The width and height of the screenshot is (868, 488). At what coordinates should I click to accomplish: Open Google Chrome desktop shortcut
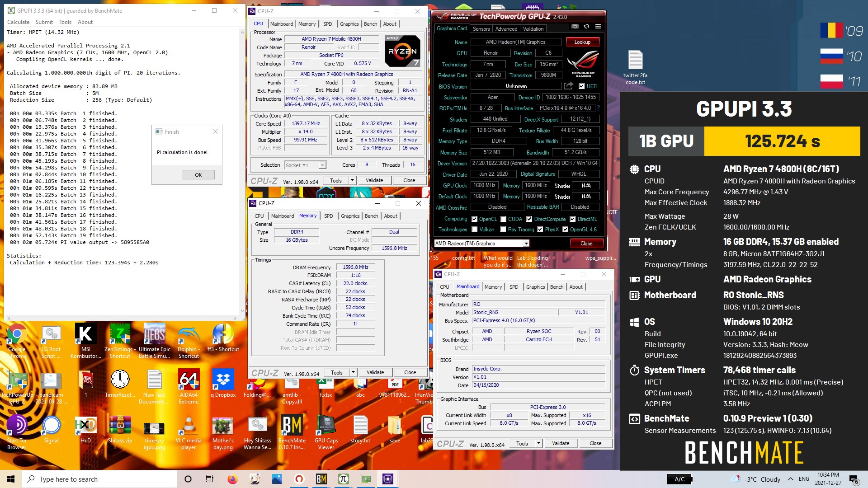(x=17, y=341)
